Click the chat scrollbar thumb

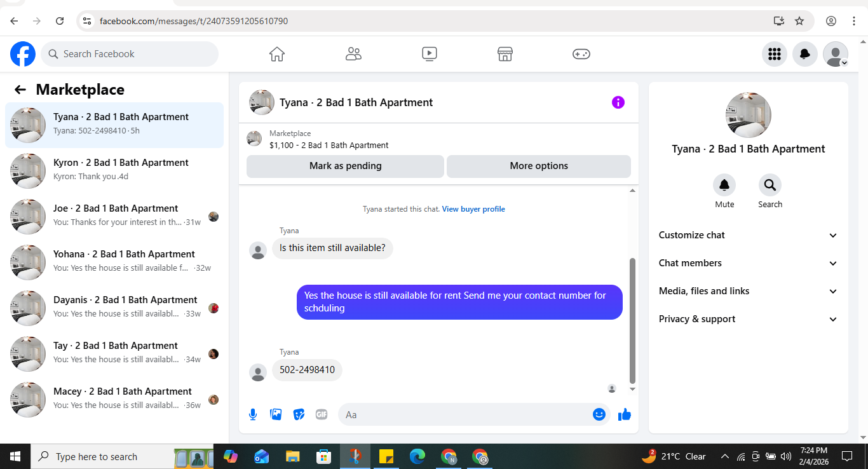(x=632, y=320)
